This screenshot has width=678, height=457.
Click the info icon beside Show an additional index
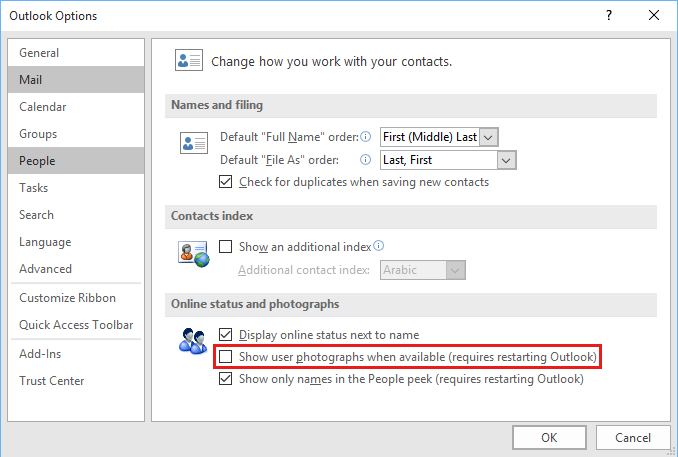(x=378, y=246)
